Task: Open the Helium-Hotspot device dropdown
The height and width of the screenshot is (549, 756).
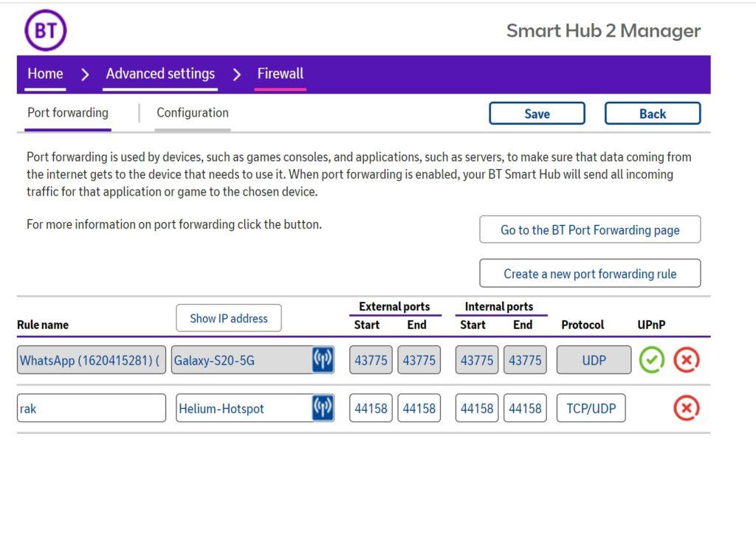Action: point(255,408)
